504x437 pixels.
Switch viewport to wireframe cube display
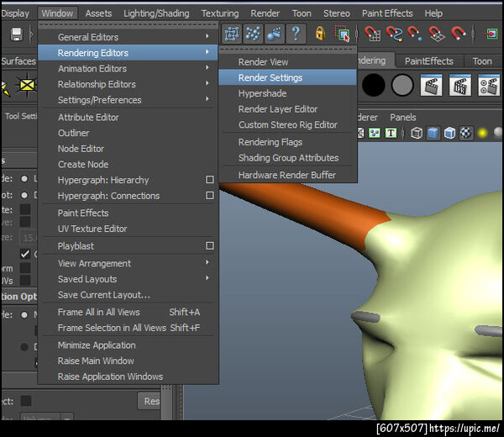tap(417, 133)
